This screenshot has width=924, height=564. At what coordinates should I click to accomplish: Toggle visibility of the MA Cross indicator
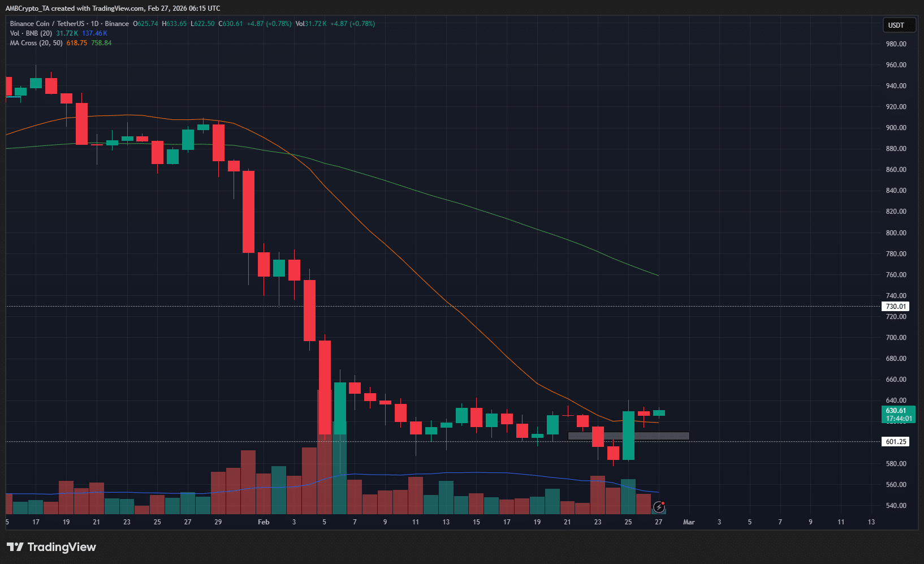point(36,43)
